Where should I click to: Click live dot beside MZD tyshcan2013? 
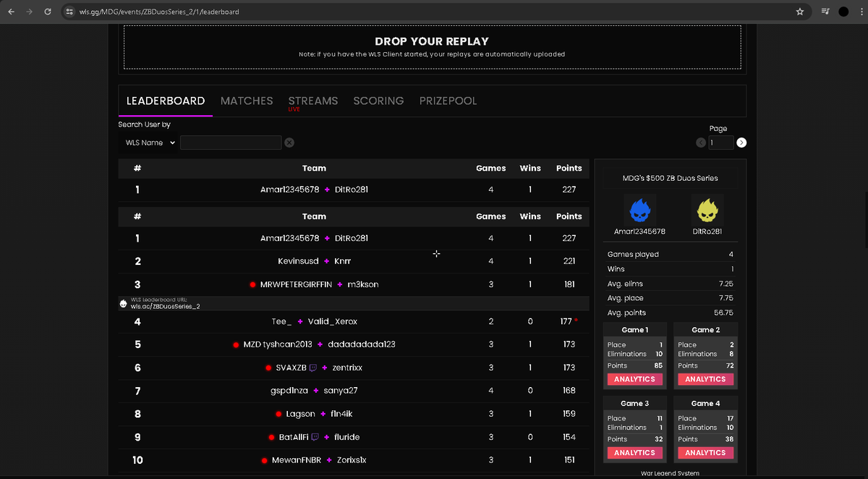point(236,344)
